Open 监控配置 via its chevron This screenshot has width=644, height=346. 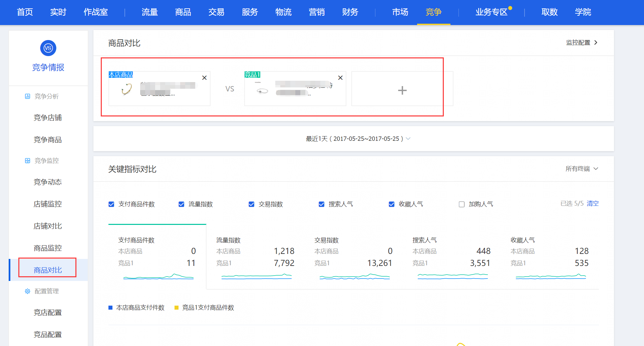[596, 43]
